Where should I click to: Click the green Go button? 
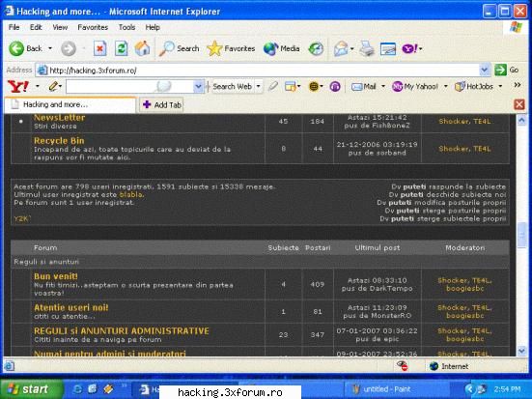(x=506, y=70)
